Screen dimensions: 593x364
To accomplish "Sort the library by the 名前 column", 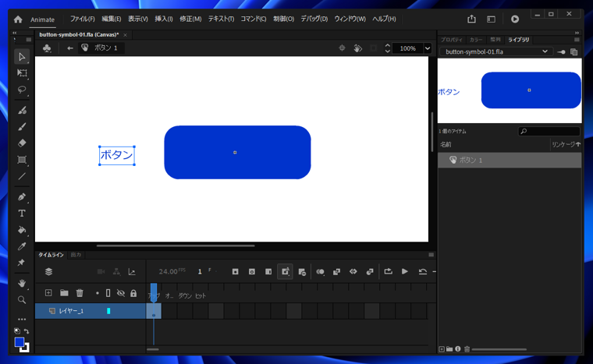I will tap(446, 144).
